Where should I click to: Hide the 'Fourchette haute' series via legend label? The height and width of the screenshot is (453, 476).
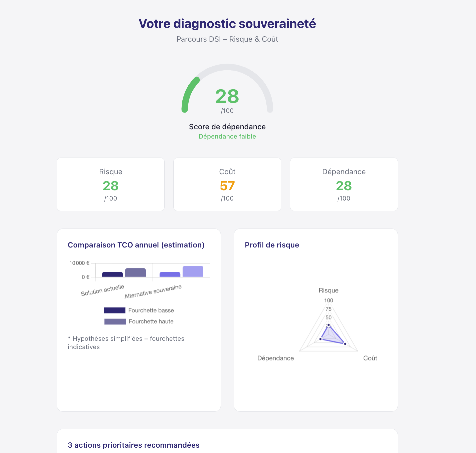click(x=151, y=321)
